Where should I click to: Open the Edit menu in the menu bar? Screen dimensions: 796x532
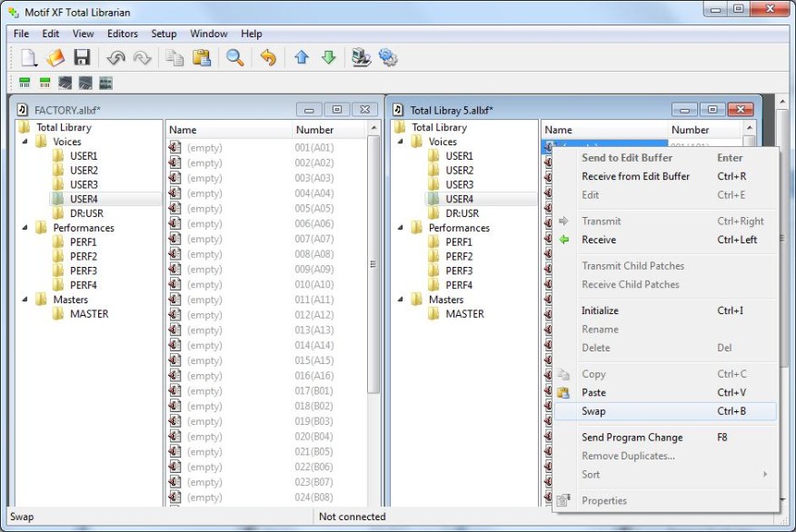[x=51, y=34]
